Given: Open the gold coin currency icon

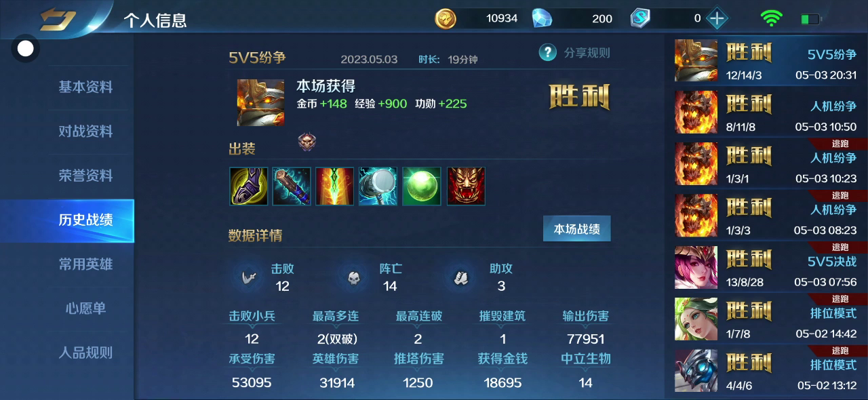Looking at the screenshot, I should tap(446, 18).
